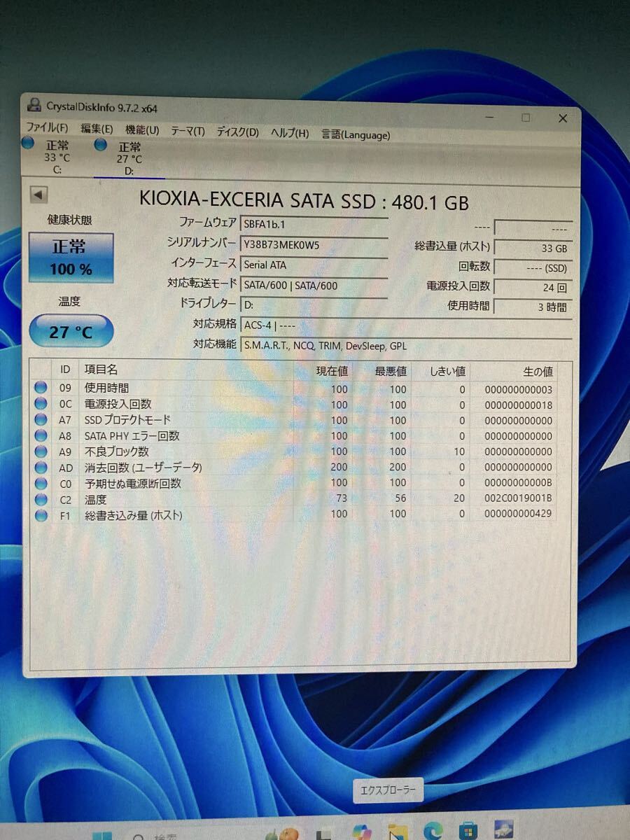Select the 使用時間 attribute row
This screenshot has height=840, width=630.
click(294, 388)
